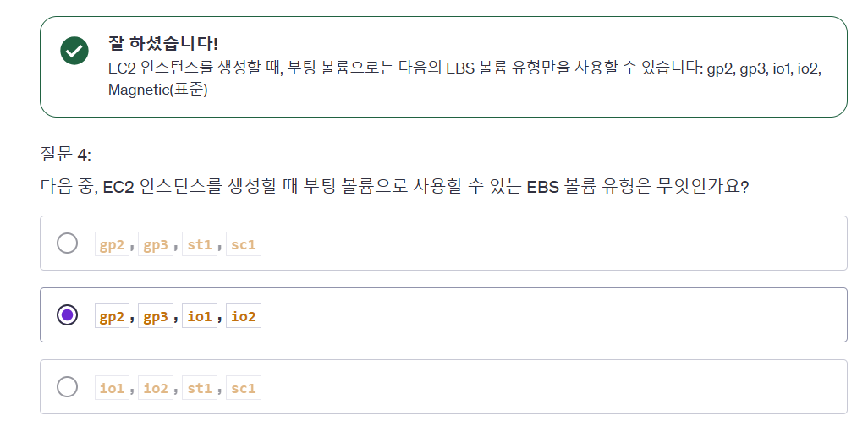Click the sc1 tag in the io1/io2 answer

pyautogui.click(x=244, y=388)
